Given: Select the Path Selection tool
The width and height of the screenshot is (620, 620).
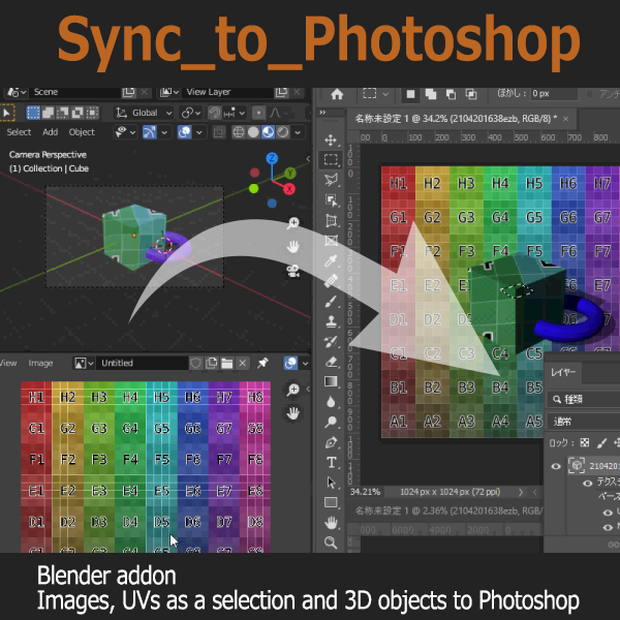Looking at the screenshot, I should point(331,482).
